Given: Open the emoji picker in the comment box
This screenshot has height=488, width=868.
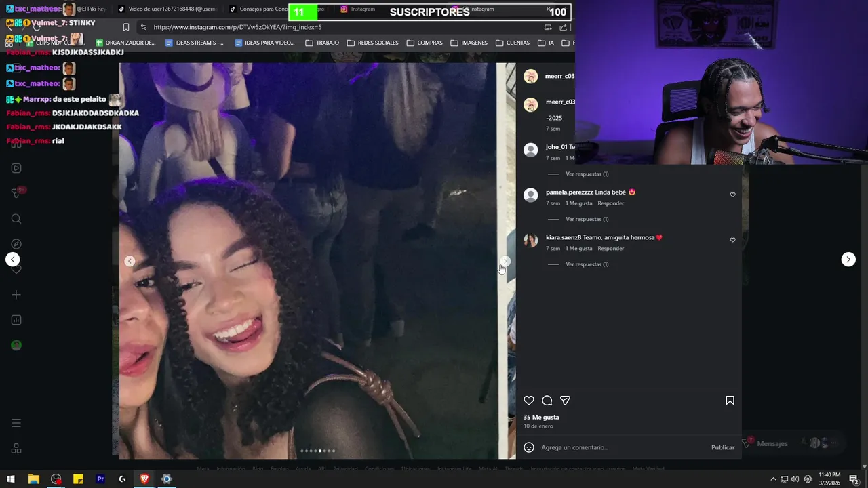Looking at the screenshot, I should (x=529, y=447).
